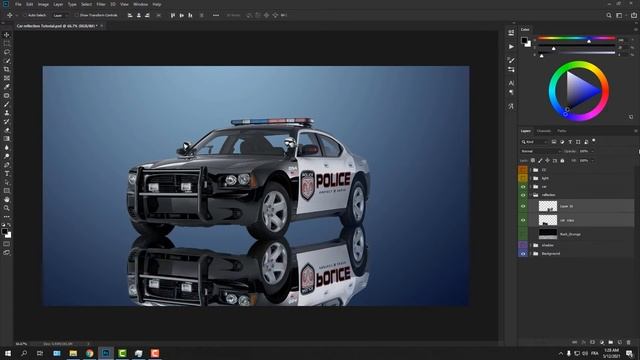Select the Eyedropper tool
This screenshot has width=640, height=360.
coord(7,87)
